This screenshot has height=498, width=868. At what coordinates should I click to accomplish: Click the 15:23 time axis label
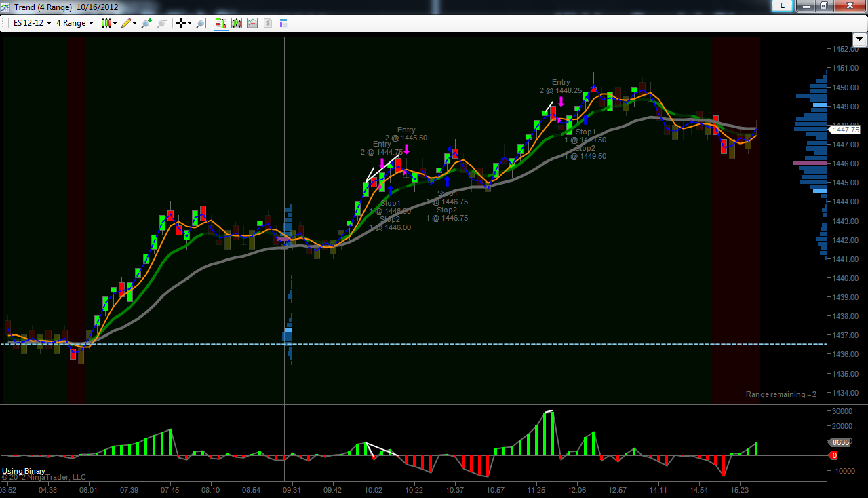(740, 490)
